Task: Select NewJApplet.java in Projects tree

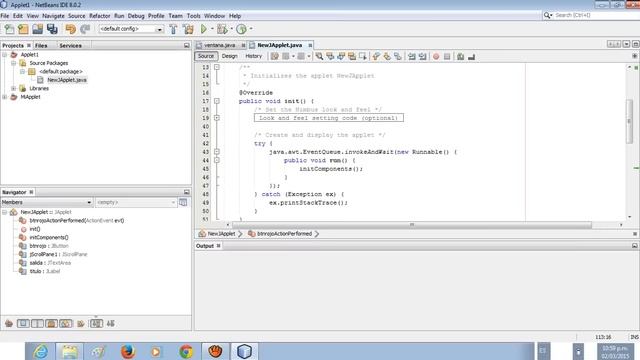Action: coord(67,80)
